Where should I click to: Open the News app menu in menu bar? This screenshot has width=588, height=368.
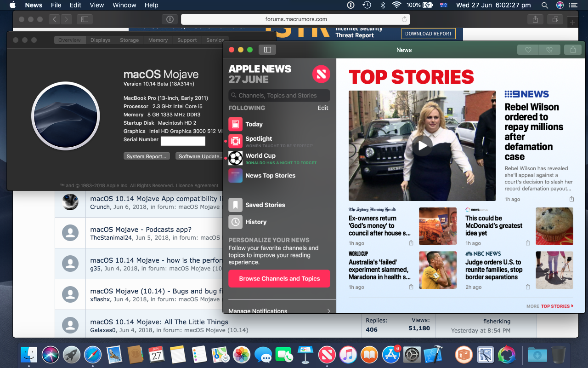point(34,5)
